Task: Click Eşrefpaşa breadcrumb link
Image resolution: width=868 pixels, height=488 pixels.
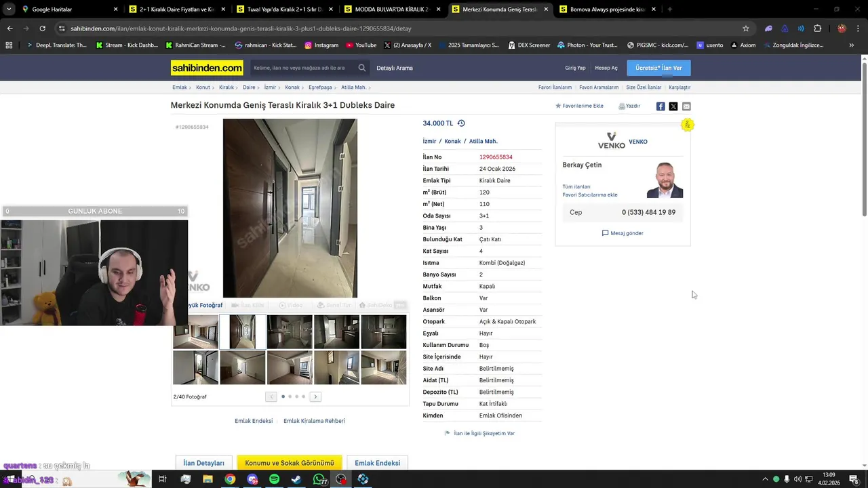Action: (320, 87)
